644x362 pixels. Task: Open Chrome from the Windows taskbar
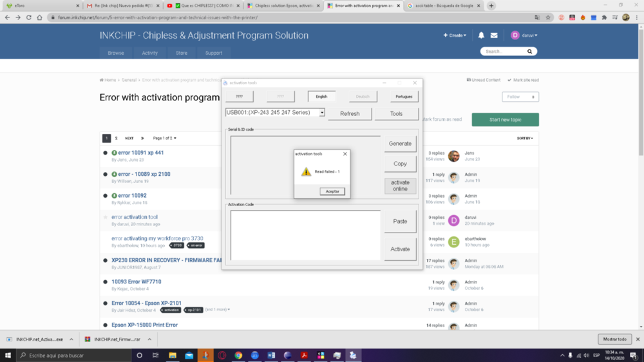238,356
